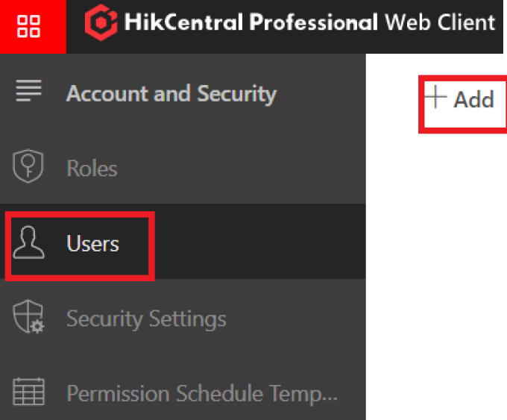The image size is (507, 420).
Task: Click the Account and Security heading
Action: [x=171, y=94]
